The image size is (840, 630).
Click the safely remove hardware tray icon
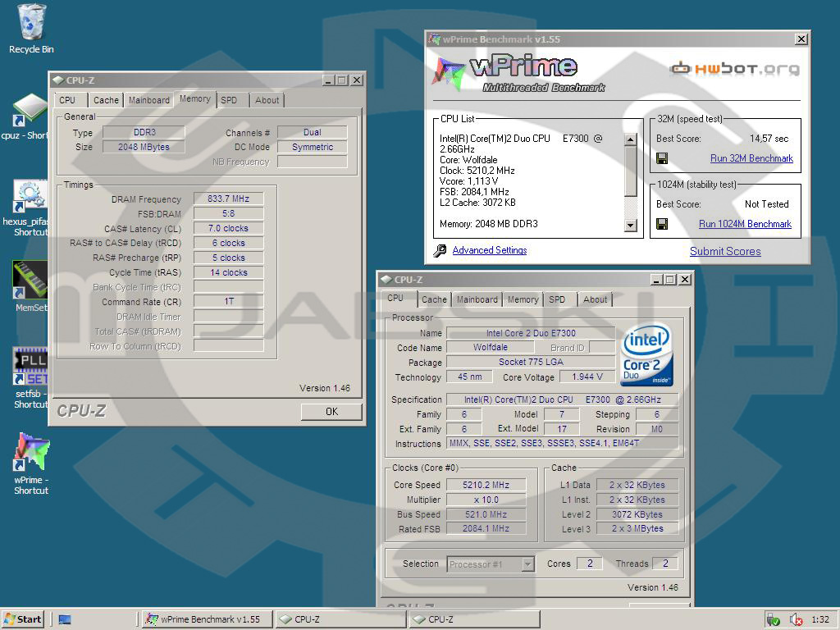773,619
